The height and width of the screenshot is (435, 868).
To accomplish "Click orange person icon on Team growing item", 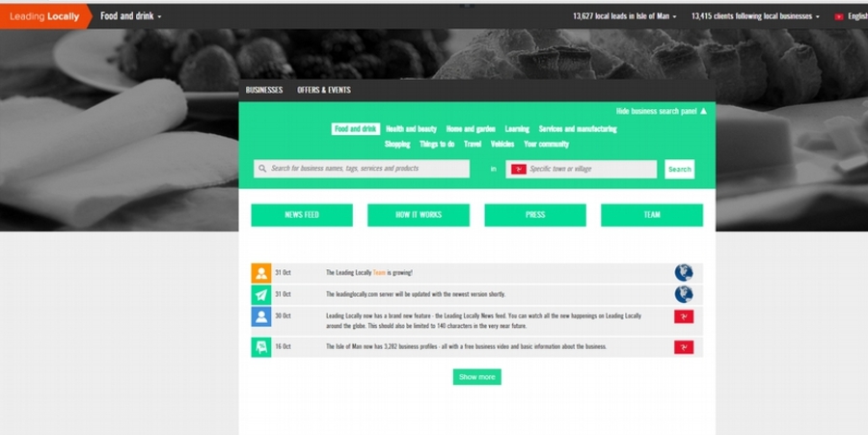I will coord(261,273).
